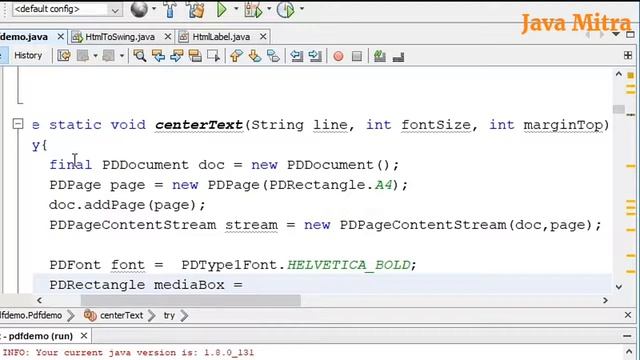Click doc.addPage(page); code line
Image resolution: width=640 pixels, height=360 pixels.
click(x=127, y=204)
